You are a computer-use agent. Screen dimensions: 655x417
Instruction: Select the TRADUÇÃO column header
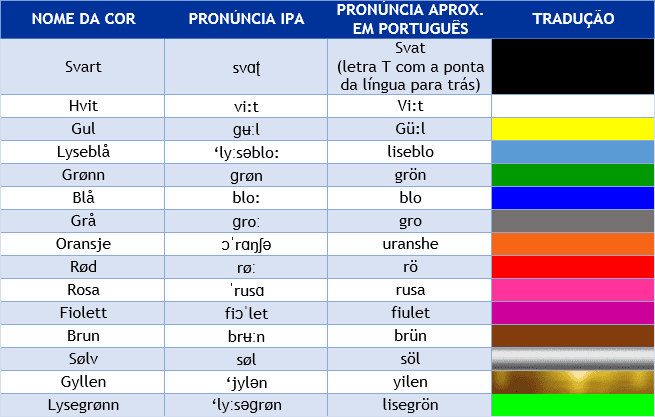573,19
